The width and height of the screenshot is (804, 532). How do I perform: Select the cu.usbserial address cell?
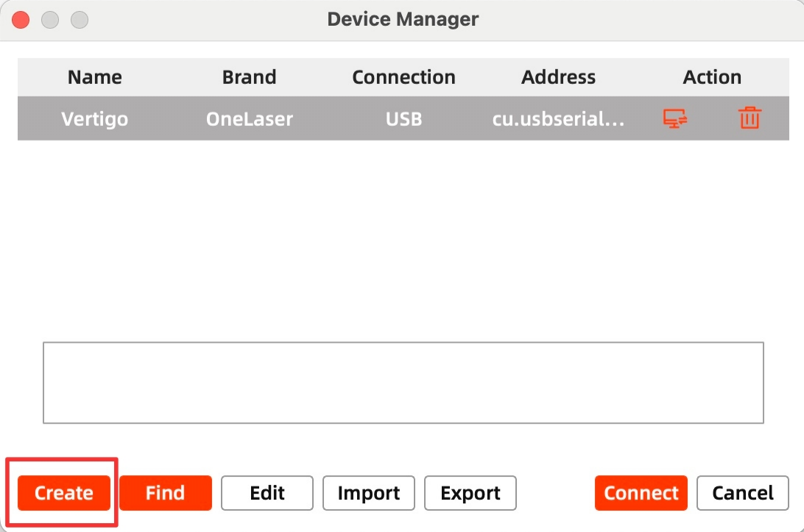(x=558, y=118)
